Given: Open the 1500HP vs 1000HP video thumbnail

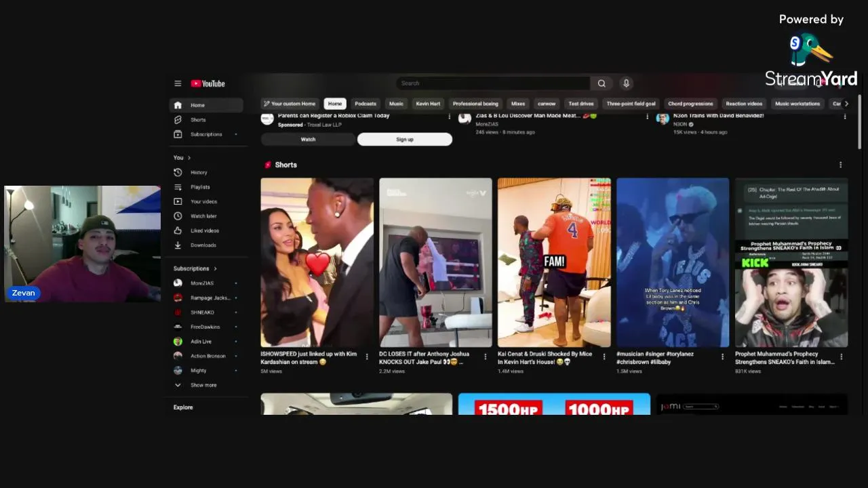Looking at the screenshot, I should point(554,404).
